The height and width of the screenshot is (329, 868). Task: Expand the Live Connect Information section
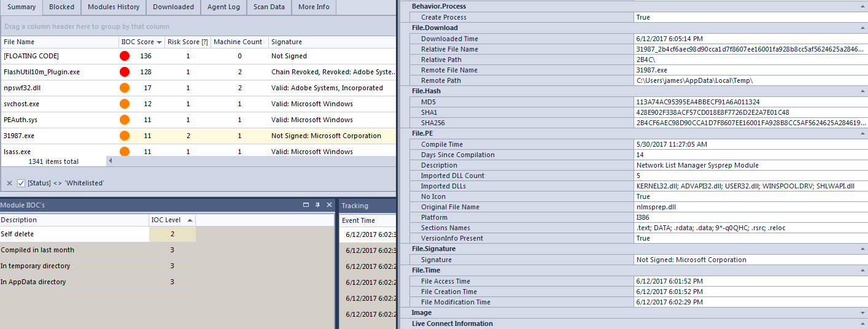(862, 323)
